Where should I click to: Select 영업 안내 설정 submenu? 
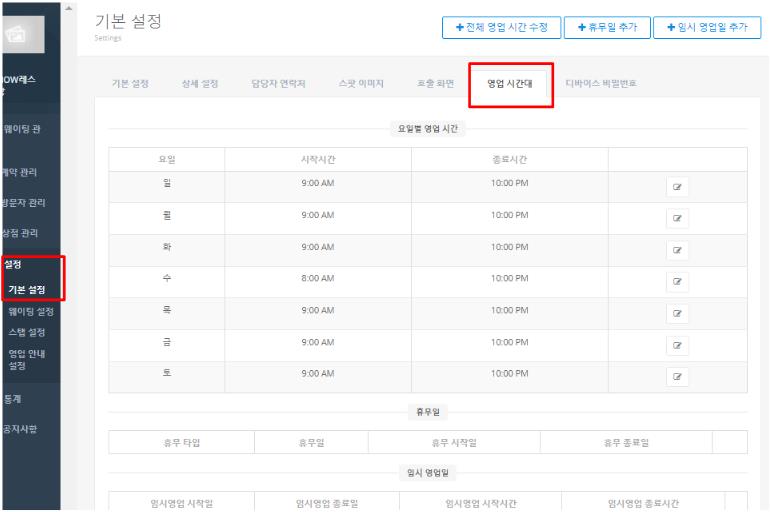click(27, 360)
